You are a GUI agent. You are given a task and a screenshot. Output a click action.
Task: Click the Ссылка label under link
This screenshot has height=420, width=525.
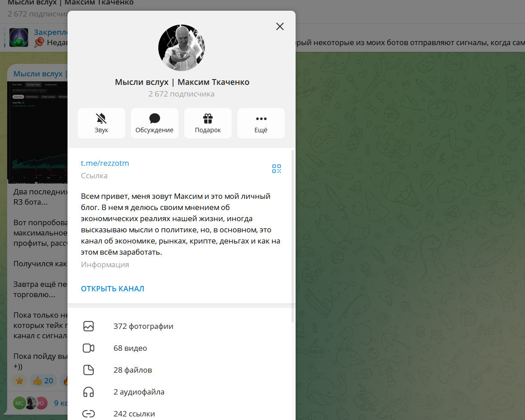[94, 176]
